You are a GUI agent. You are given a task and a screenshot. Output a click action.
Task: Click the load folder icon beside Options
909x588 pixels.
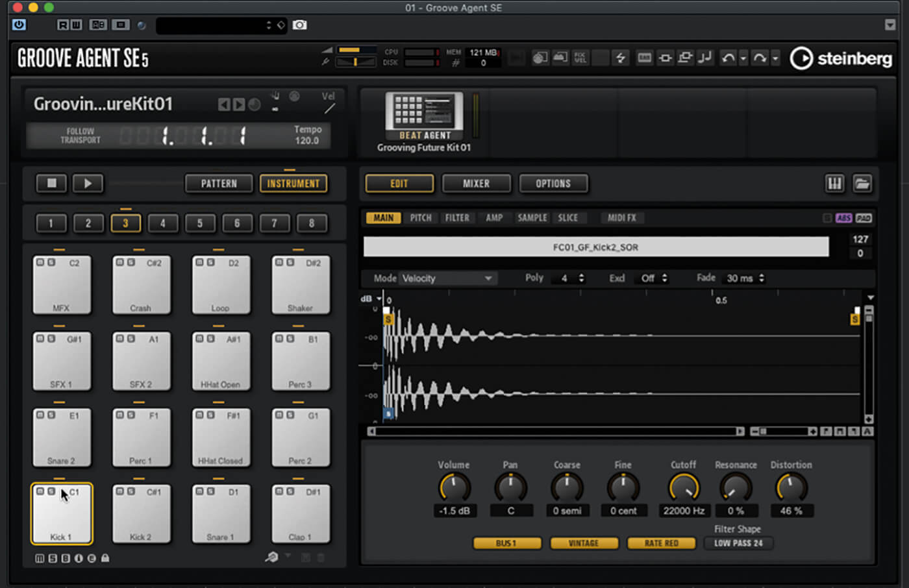click(x=862, y=184)
